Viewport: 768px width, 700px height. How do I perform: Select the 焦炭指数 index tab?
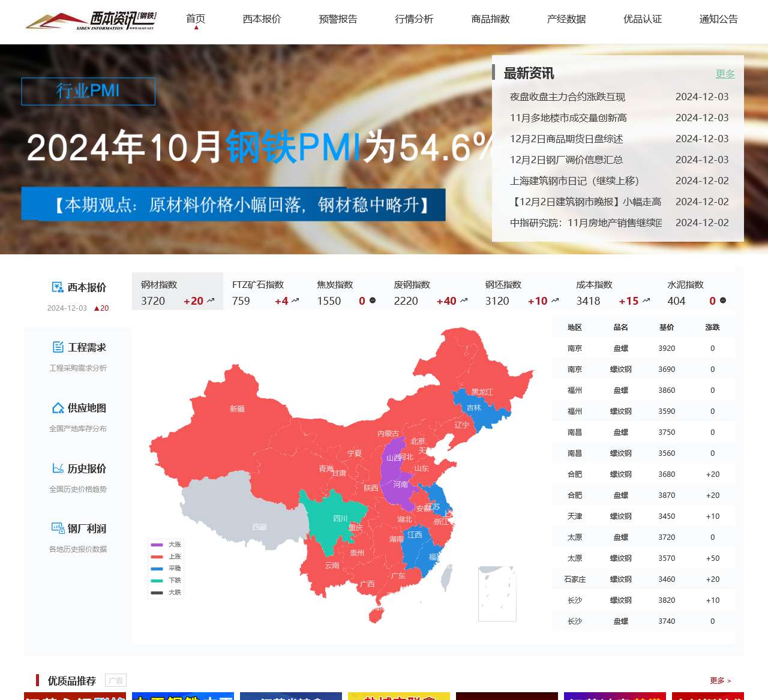(x=347, y=292)
